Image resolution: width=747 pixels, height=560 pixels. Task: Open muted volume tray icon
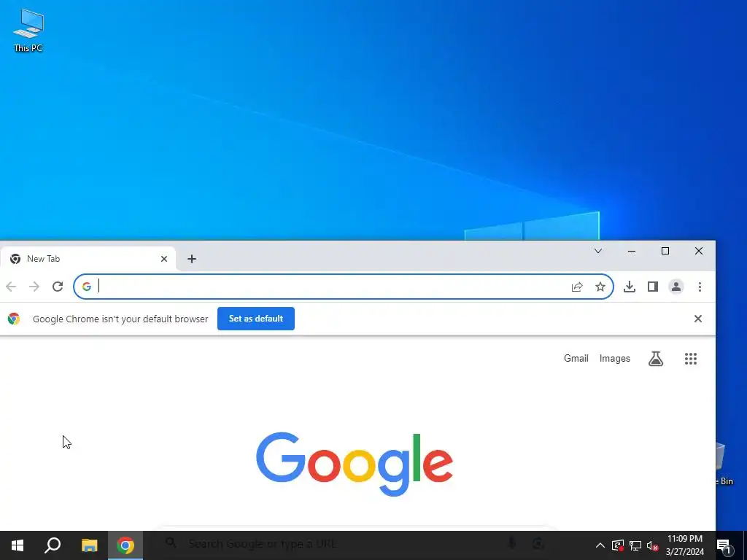click(652, 545)
